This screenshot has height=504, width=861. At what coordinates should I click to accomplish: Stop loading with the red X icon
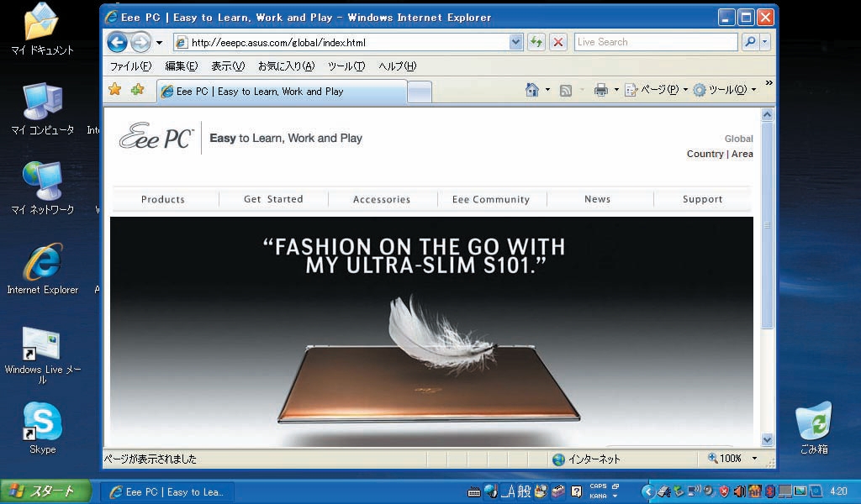558,42
